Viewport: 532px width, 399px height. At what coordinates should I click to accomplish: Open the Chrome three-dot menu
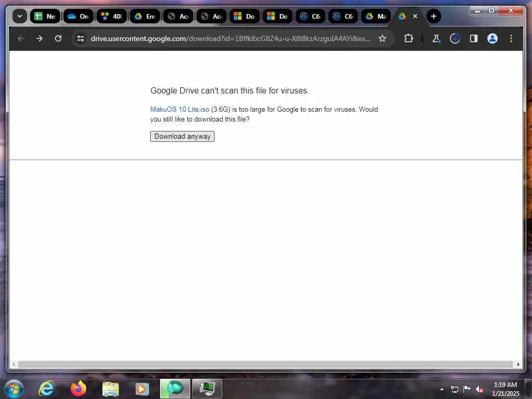tap(511, 38)
